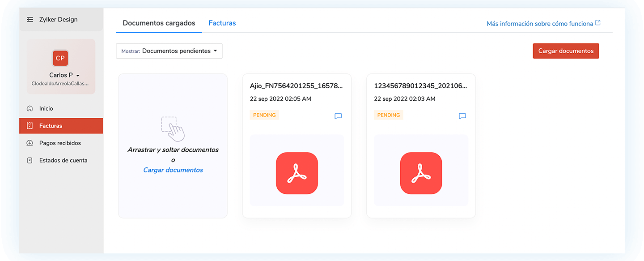Switch to the Facturas tab

point(222,23)
